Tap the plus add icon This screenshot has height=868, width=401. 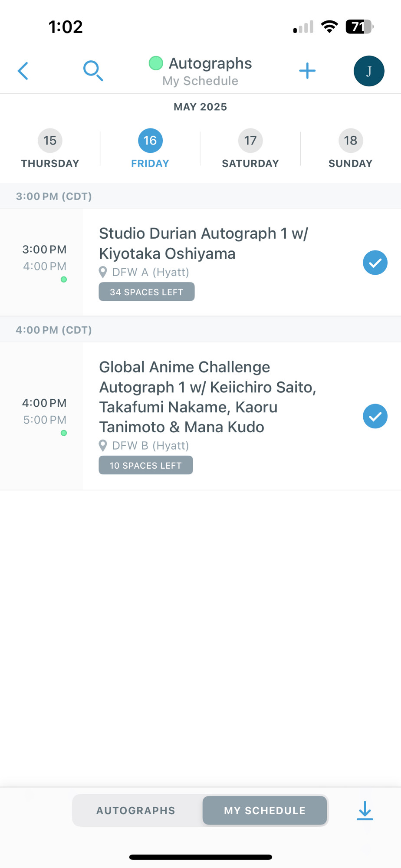307,71
